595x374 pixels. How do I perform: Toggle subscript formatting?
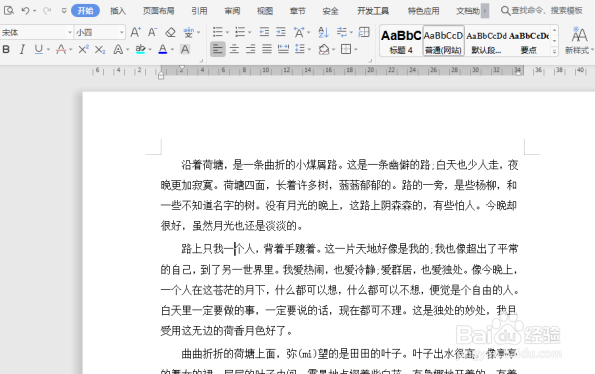pyautogui.click(x=100, y=49)
